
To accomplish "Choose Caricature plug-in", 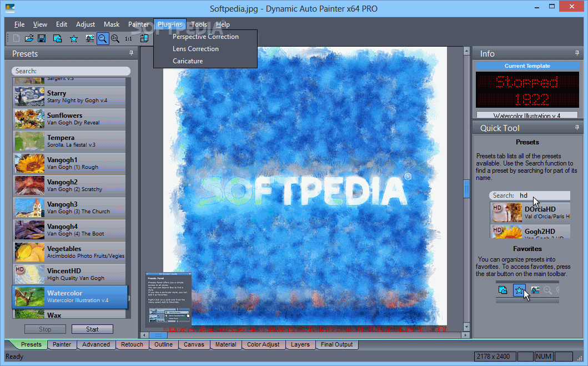I will pyautogui.click(x=205, y=61).
